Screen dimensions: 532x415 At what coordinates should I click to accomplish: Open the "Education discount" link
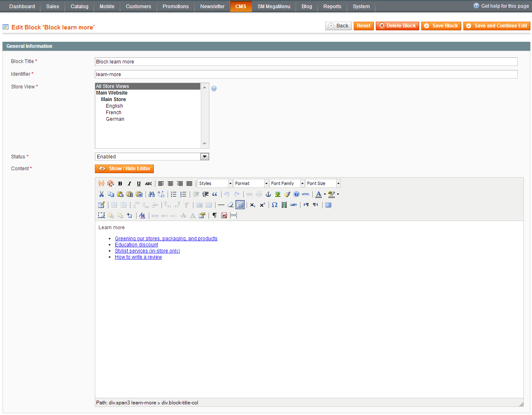pyautogui.click(x=136, y=245)
